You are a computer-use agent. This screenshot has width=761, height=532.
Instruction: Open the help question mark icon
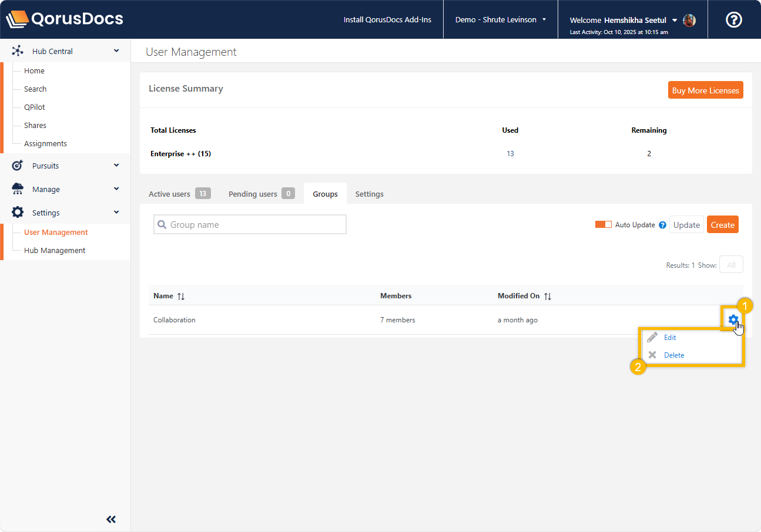click(734, 19)
